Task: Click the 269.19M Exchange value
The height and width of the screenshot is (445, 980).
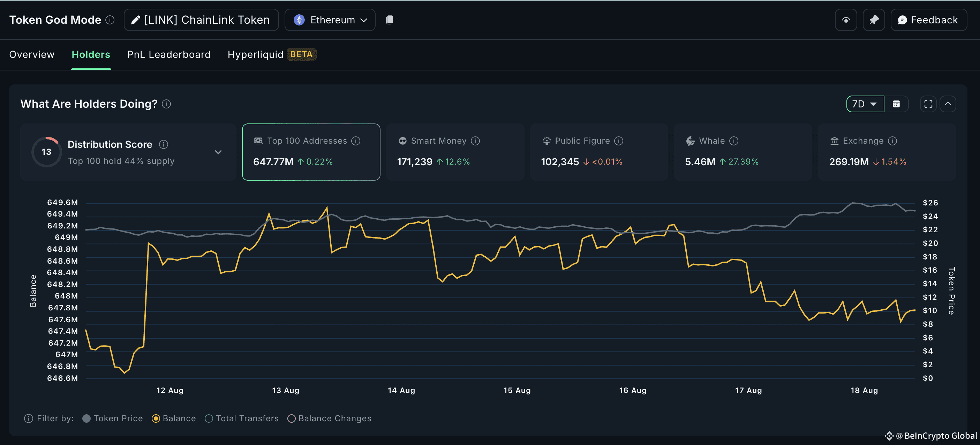Action: tap(849, 162)
